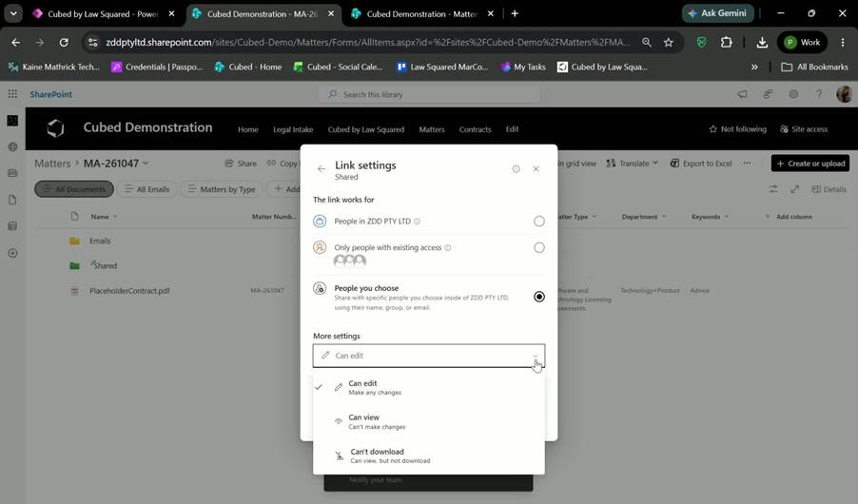Close the Link settings dialog
Viewport: 858px width, 504px height.
click(x=536, y=168)
